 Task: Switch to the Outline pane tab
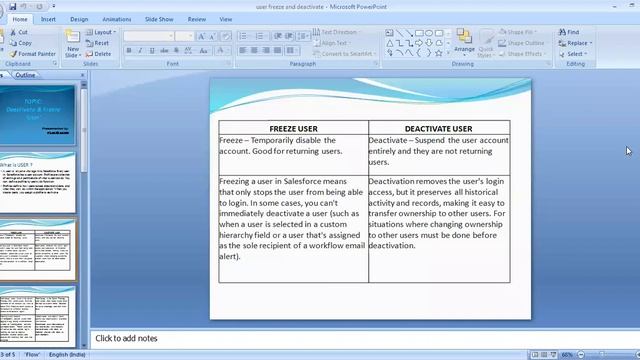tap(25, 75)
